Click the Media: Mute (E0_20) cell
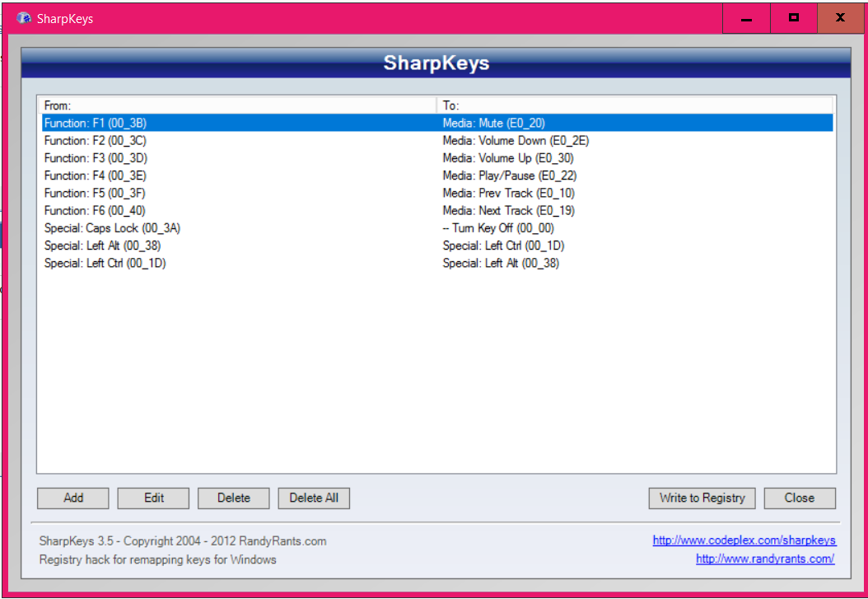This screenshot has height=599, width=868. coord(494,123)
